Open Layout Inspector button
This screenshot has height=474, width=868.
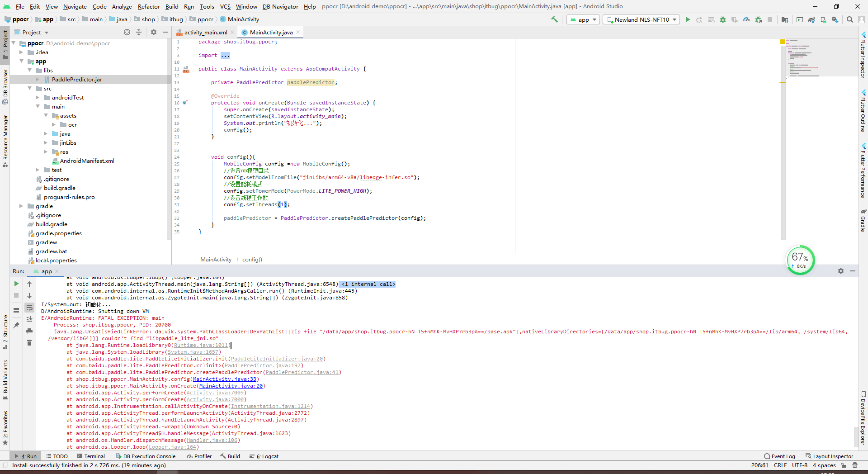point(830,456)
